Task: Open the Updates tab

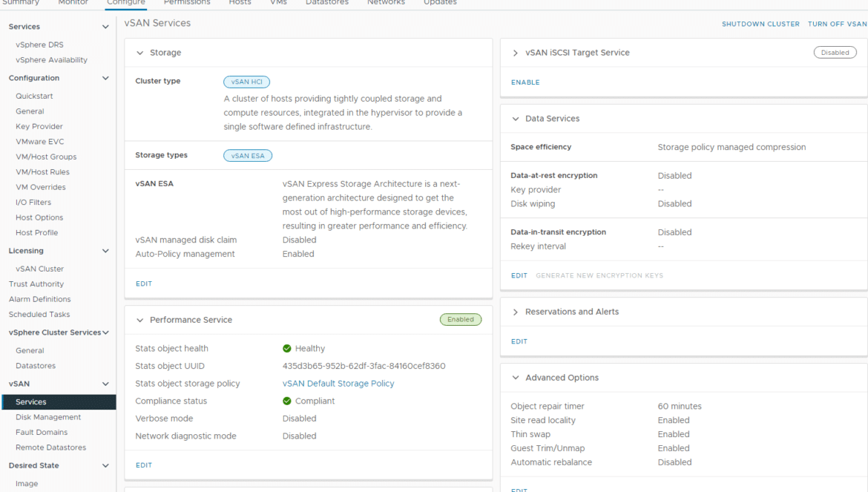Action: (x=440, y=3)
